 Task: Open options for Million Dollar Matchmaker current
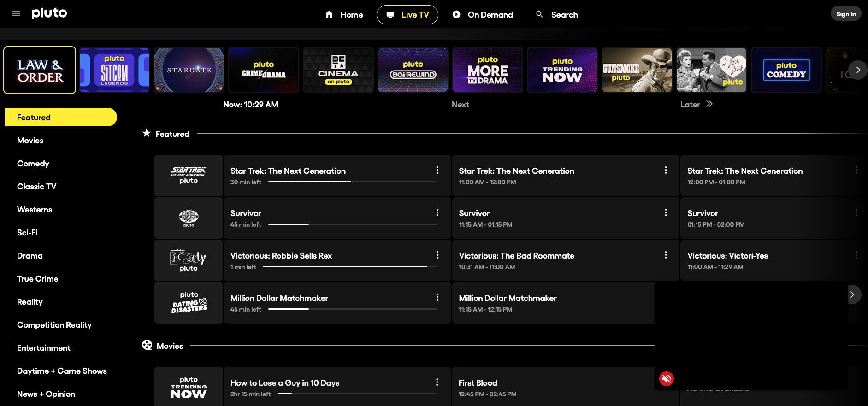pyautogui.click(x=437, y=297)
